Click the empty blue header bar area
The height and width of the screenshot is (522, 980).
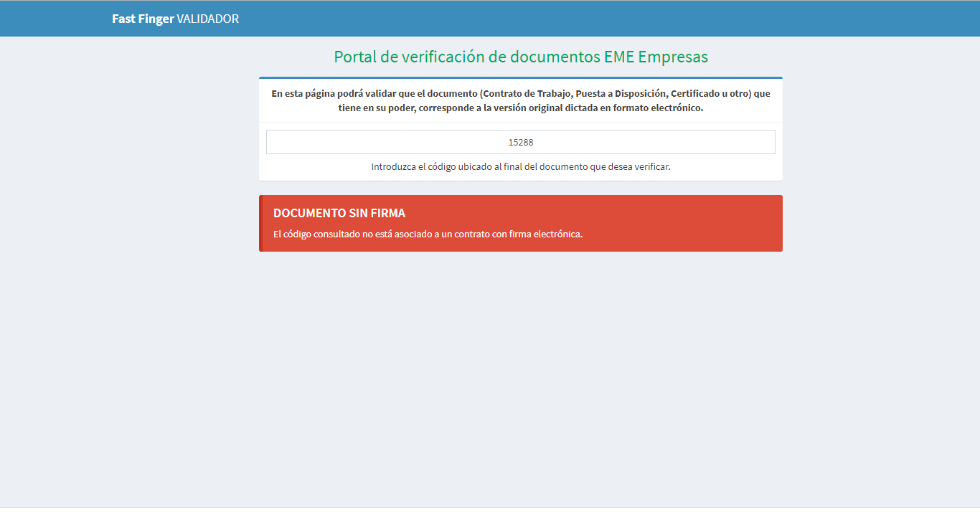574,19
